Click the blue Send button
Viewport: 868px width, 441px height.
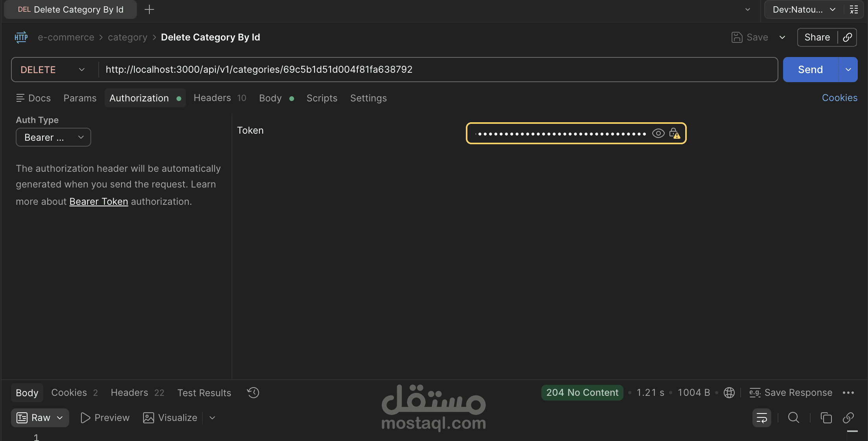pos(810,70)
